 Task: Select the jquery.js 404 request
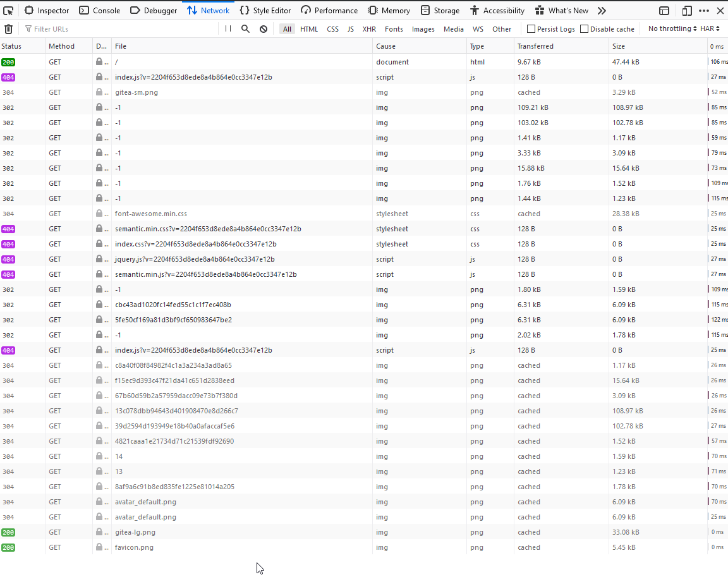pyautogui.click(x=364, y=258)
